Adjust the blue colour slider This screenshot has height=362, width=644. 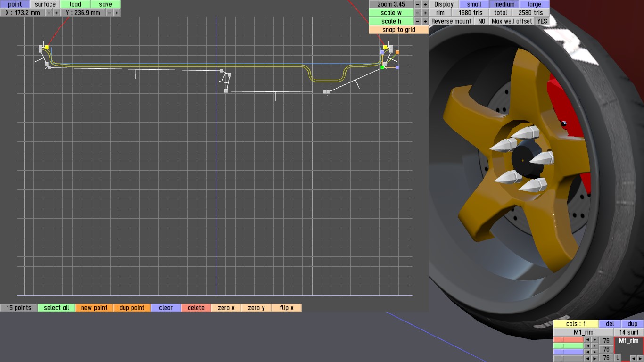pyautogui.click(x=569, y=352)
